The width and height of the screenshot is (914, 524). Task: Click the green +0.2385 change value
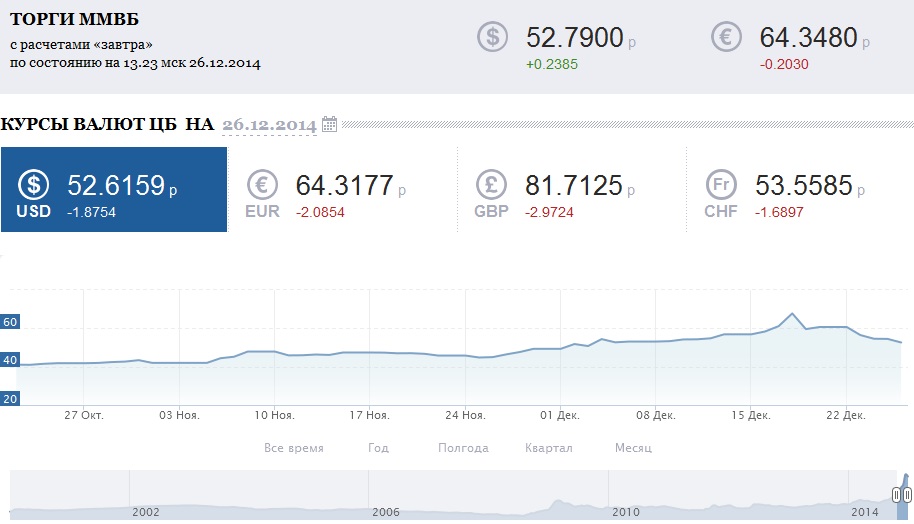pyautogui.click(x=552, y=64)
